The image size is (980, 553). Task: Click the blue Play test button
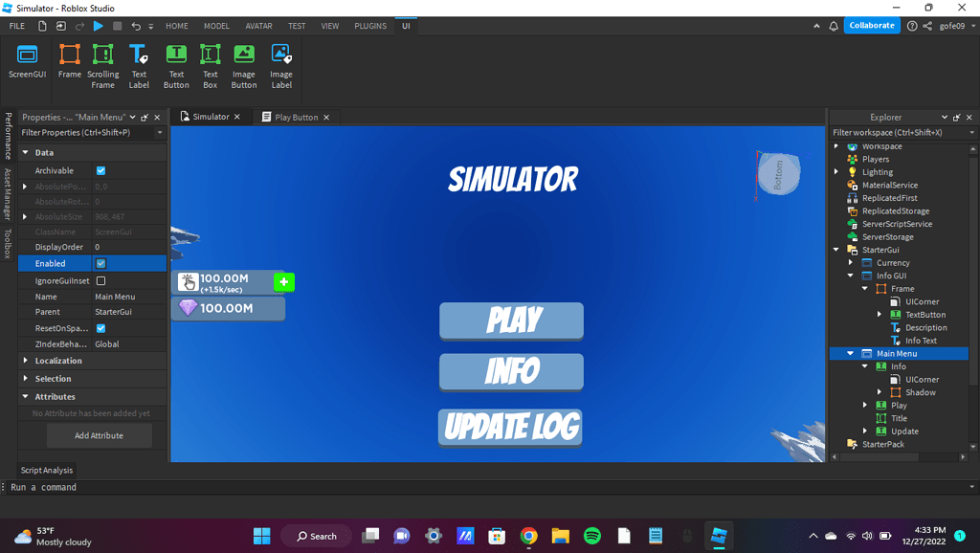click(x=99, y=26)
